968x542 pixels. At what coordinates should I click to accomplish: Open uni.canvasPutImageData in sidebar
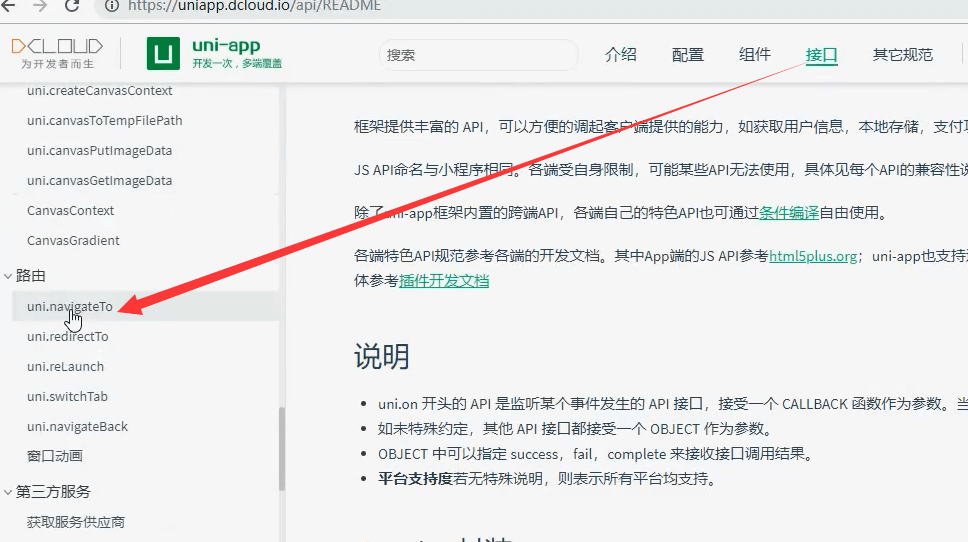click(99, 151)
